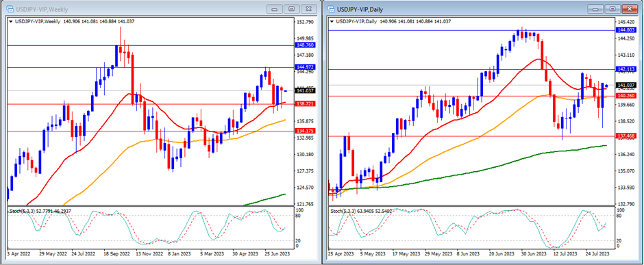This screenshot has height=265, width=644.
Task: Click the USDJPY-VIP,Weekly window title
Action: click(x=42, y=9)
